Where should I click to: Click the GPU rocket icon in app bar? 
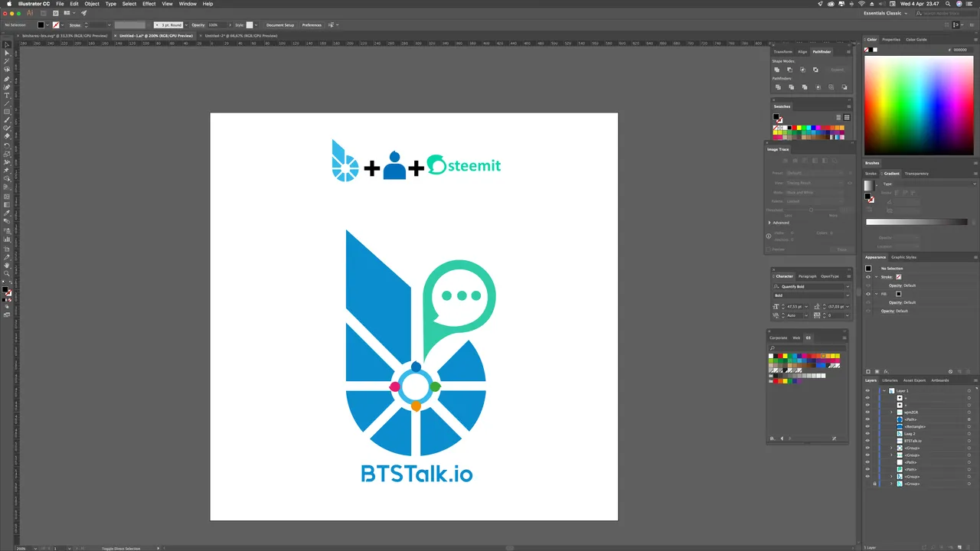coord(83,13)
